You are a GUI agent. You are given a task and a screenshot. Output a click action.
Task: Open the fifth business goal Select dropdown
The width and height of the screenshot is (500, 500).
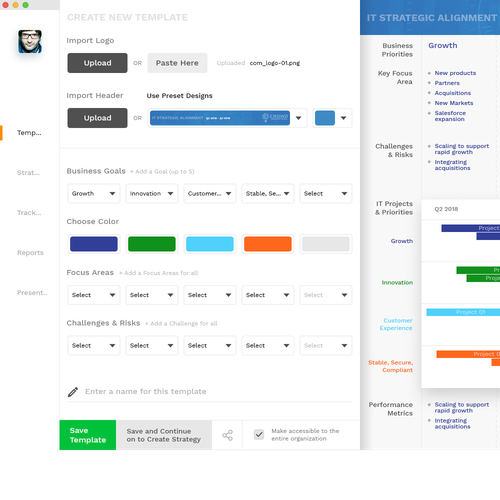[x=326, y=193]
